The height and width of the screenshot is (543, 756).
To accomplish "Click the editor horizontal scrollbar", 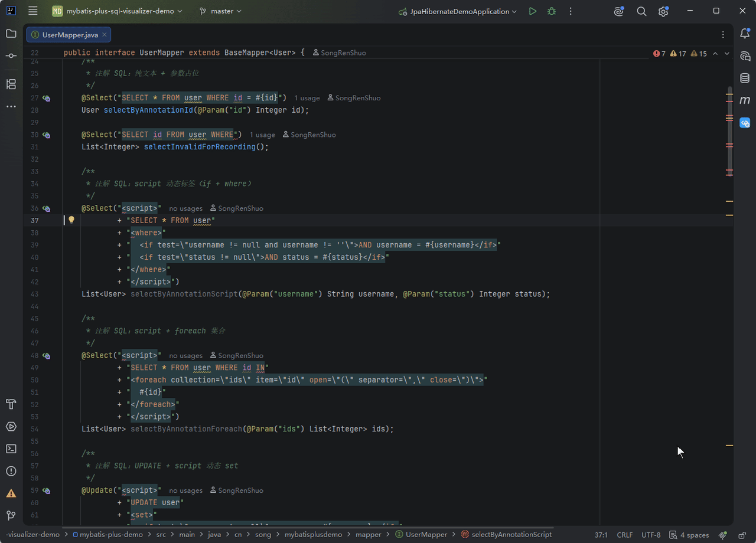I will pyautogui.click(x=307, y=527).
